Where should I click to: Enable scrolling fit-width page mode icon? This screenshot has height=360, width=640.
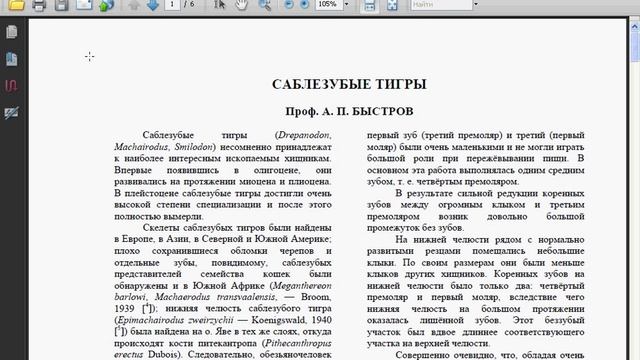369,5
